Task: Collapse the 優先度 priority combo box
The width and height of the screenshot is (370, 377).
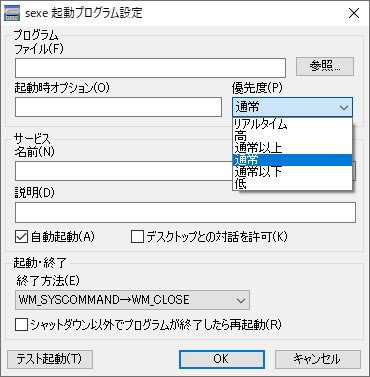Action: (292, 107)
